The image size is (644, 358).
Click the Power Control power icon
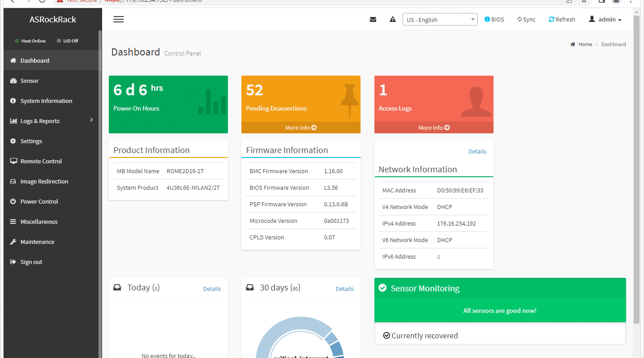click(13, 201)
